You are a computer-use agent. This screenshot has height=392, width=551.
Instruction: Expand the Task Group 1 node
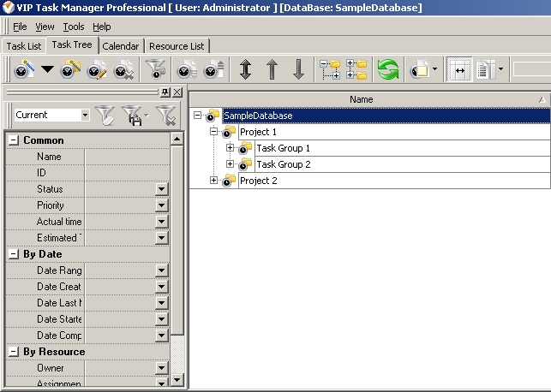pyautogui.click(x=230, y=148)
